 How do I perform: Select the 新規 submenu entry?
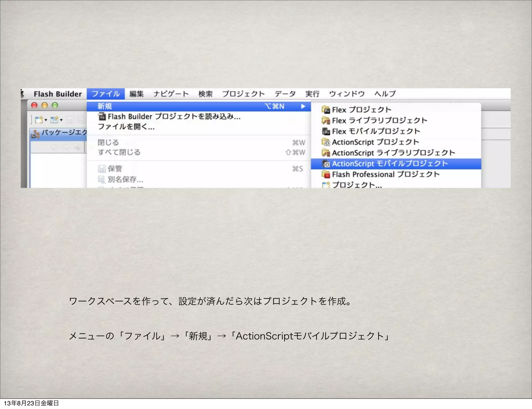point(199,106)
